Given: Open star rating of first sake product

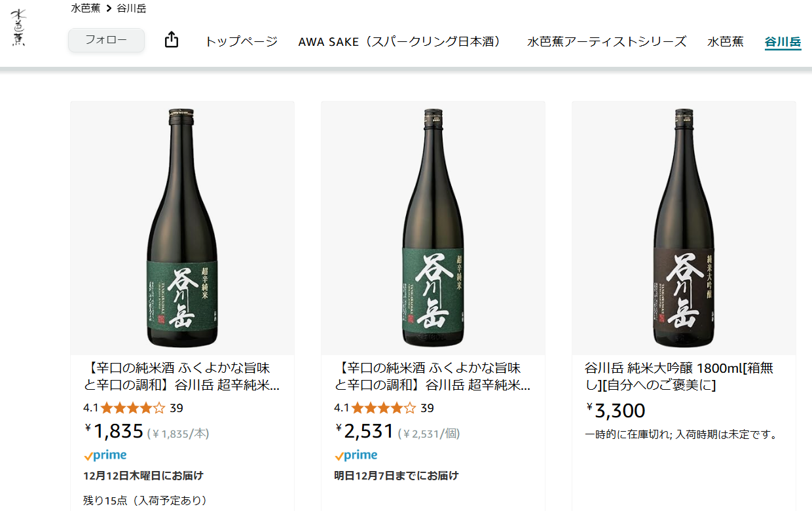Looking at the screenshot, I should pyautogui.click(x=132, y=408).
